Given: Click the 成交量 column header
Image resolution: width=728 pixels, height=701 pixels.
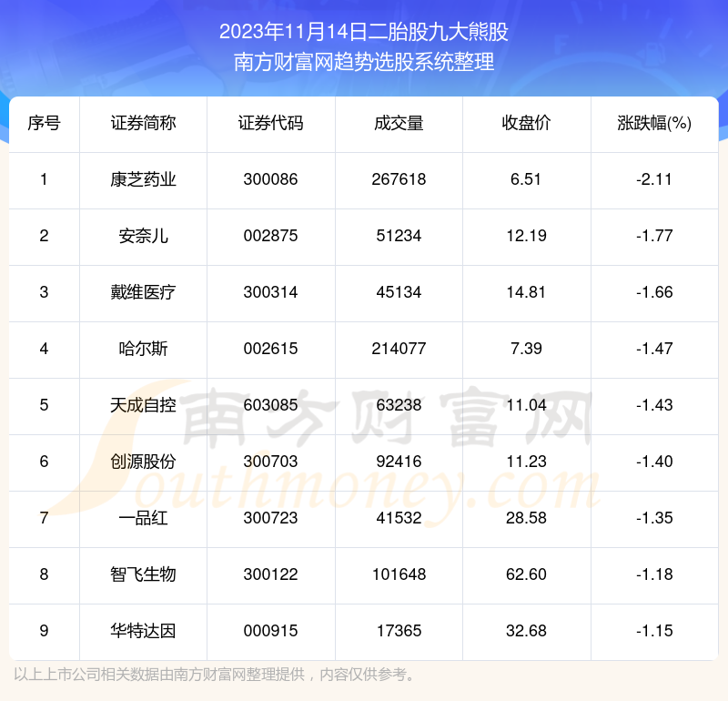Looking at the screenshot, I should tap(399, 124).
